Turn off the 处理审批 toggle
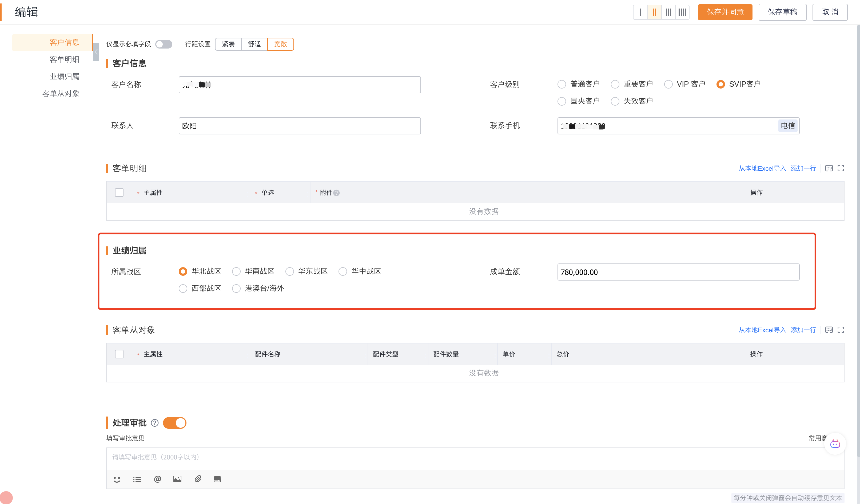860x504 pixels. coord(174,423)
